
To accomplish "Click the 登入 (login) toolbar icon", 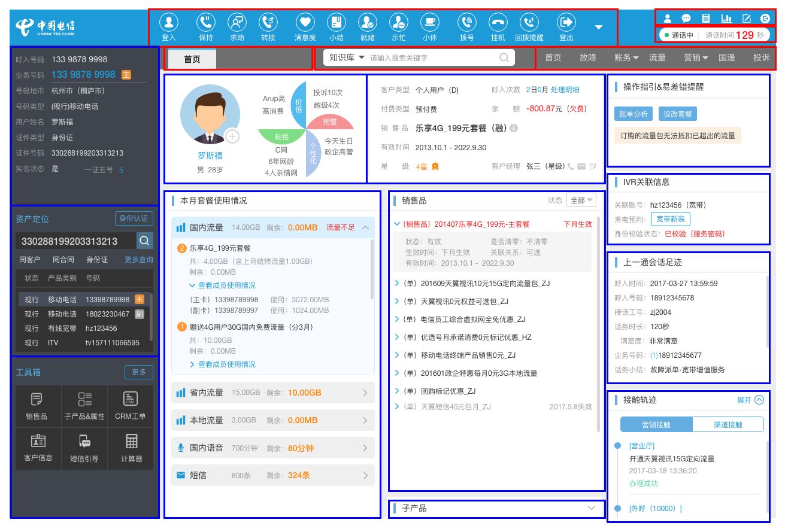I will (169, 23).
